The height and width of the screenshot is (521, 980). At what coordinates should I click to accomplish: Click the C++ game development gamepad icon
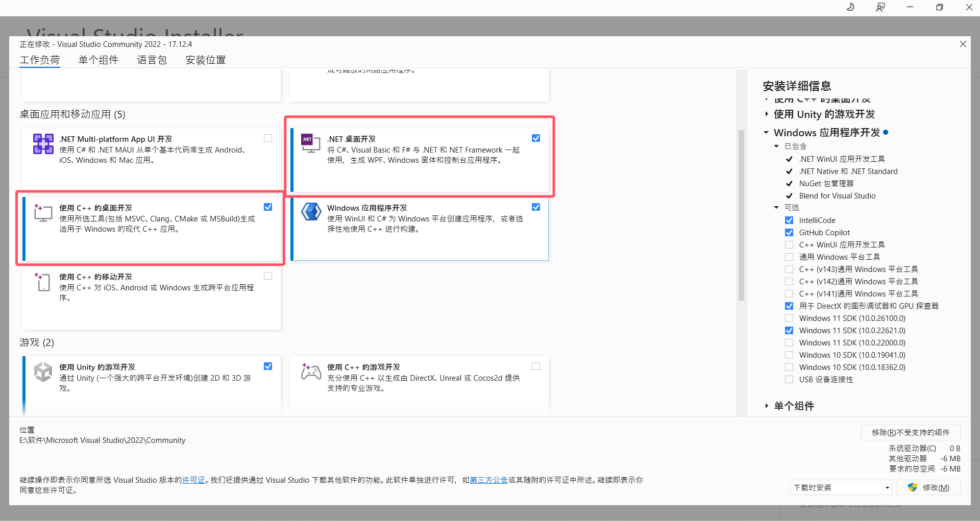(311, 372)
